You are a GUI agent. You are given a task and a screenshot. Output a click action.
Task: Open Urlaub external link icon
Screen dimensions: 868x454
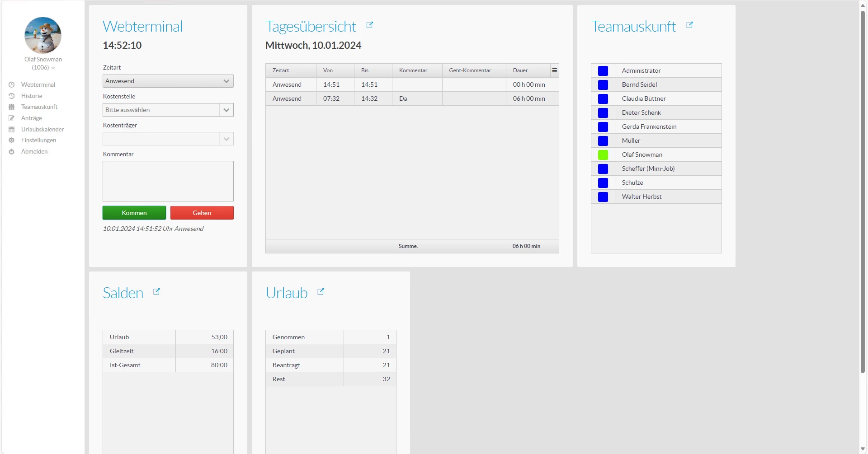pyautogui.click(x=321, y=292)
